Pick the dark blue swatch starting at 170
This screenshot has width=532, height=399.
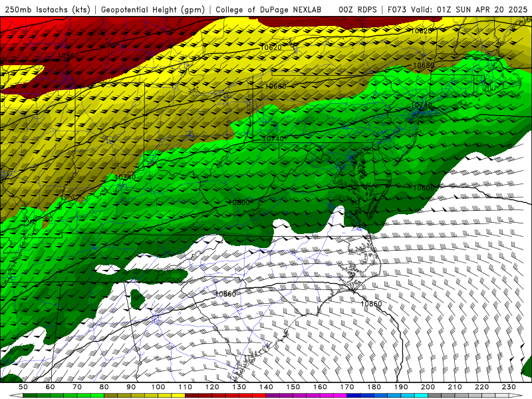tap(354, 396)
